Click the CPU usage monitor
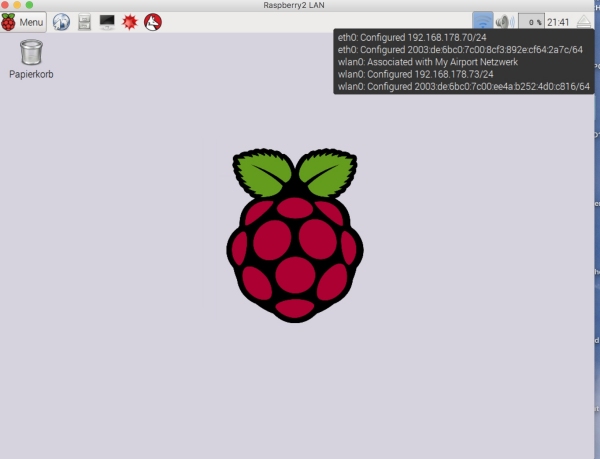Screen dimensions: 600x459 point(530,21)
